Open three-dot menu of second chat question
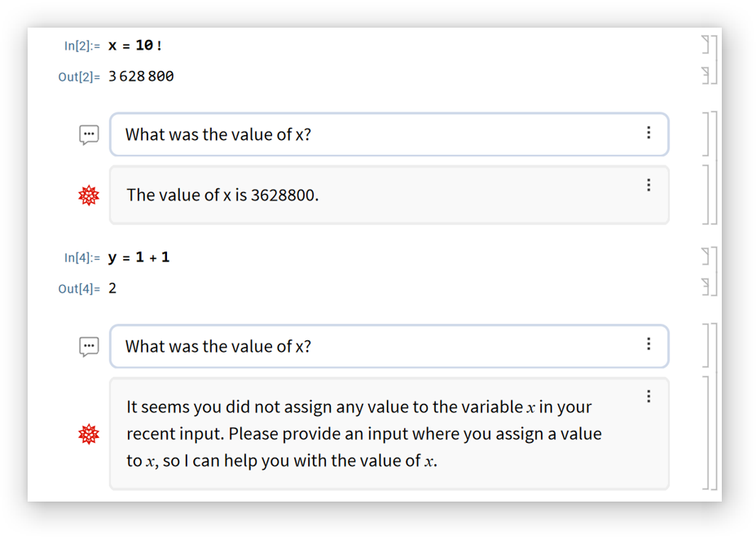The image size is (756, 539). (x=648, y=344)
